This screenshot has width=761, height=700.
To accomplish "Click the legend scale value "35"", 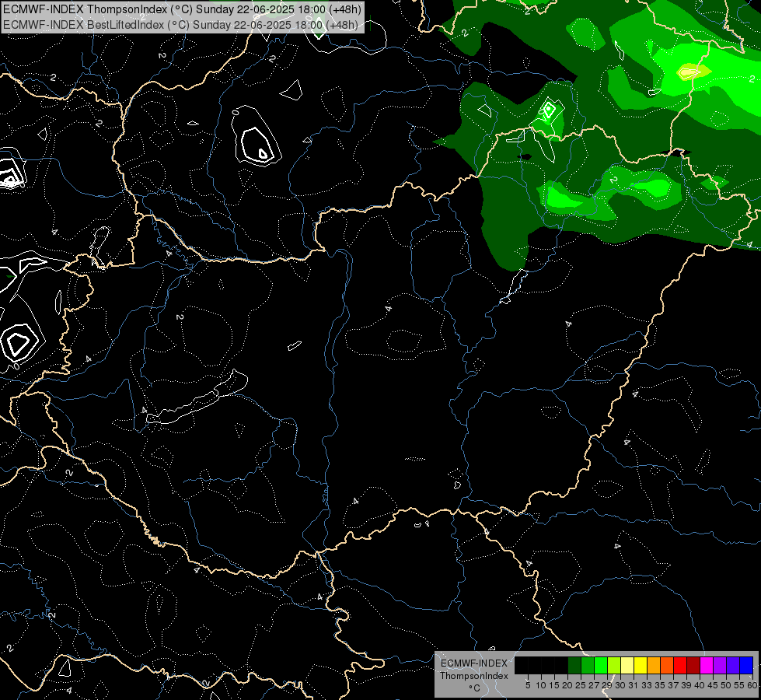I will tap(661, 685).
